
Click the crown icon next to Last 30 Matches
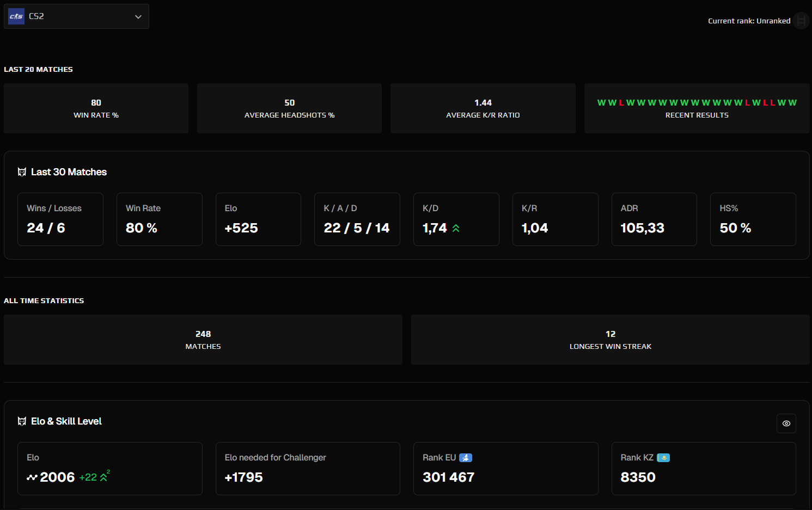point(22,172)
